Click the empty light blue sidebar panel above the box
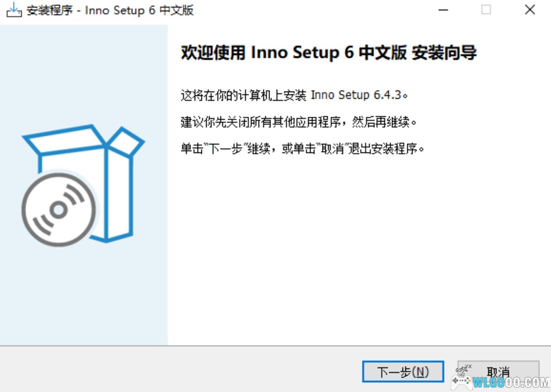 click(x=83, y=71)
